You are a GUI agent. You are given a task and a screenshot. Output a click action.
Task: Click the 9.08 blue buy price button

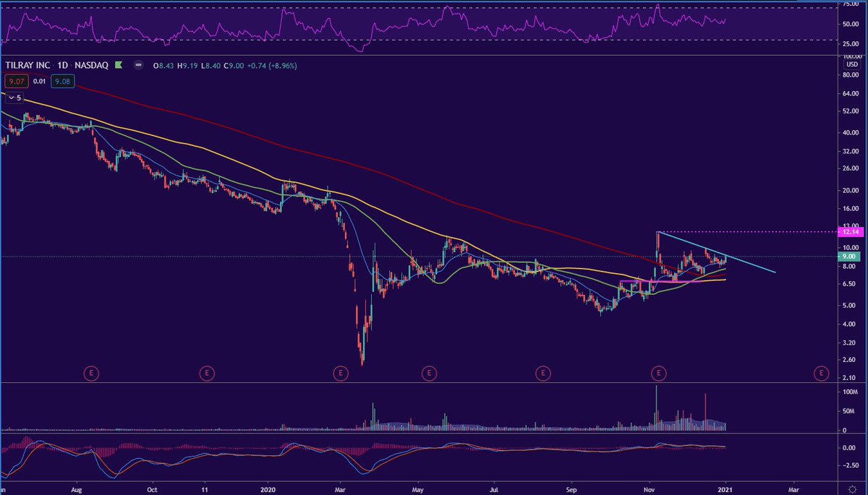pos(61,81)
